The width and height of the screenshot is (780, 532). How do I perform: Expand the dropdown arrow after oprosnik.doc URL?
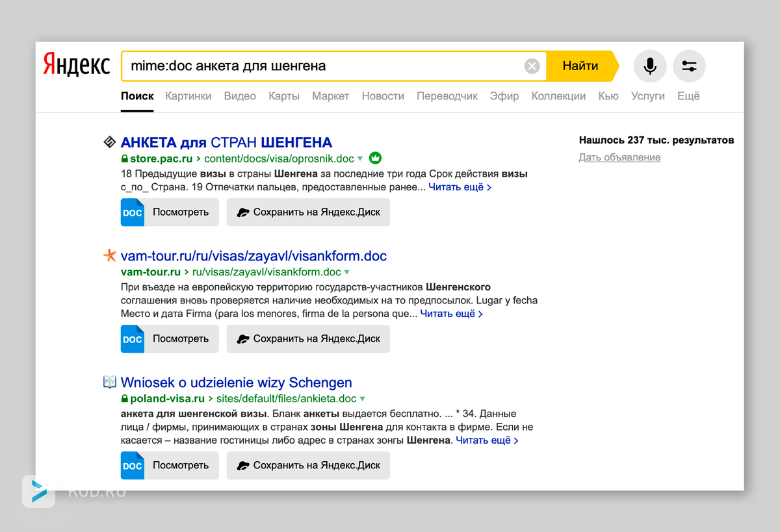pyautogui.click(x=360, y=158)
